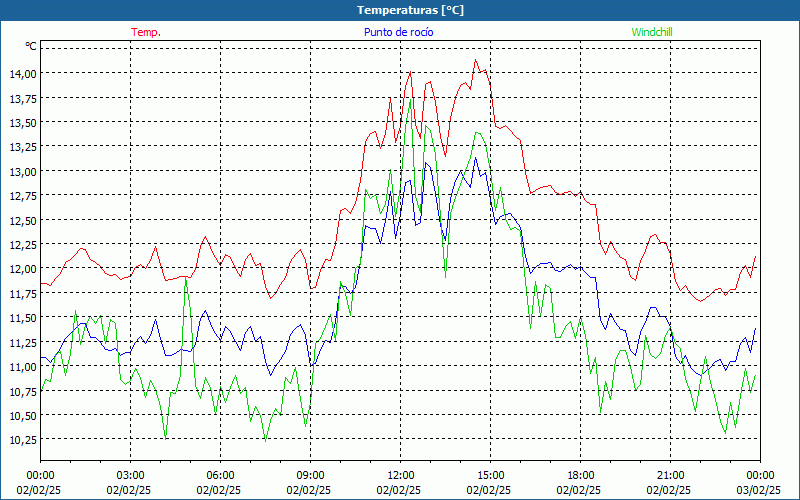Click the 03:00 time axis label
The height and width of the screenshot is (500, 800).
[x=130, y=475]
